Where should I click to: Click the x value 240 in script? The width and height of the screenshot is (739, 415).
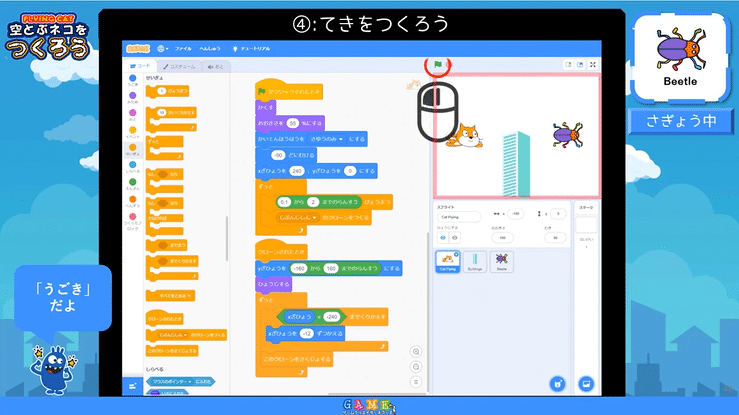click(x=296, y=171)
